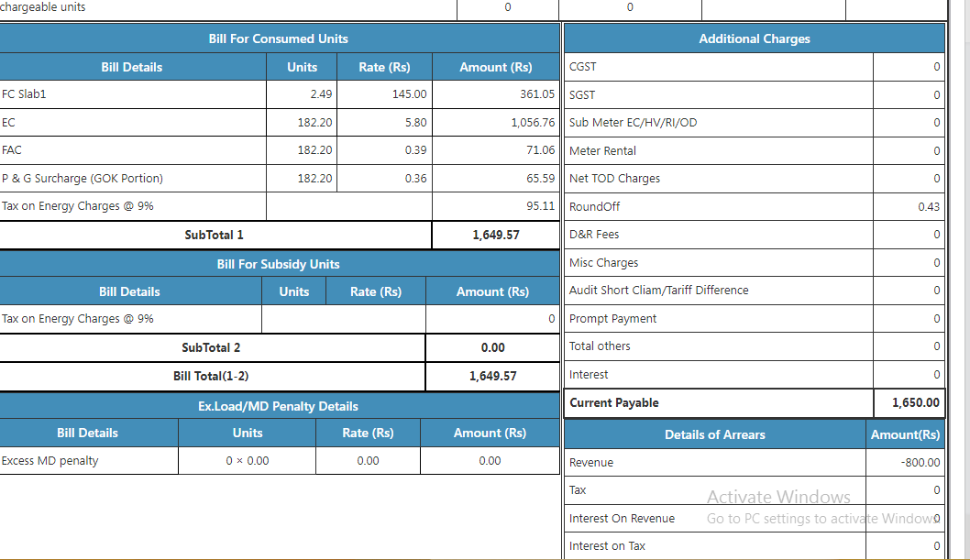Click the "Bill For Subsidy Units" header
Screen dimensions: 970x560
click(x=278, y=264)
